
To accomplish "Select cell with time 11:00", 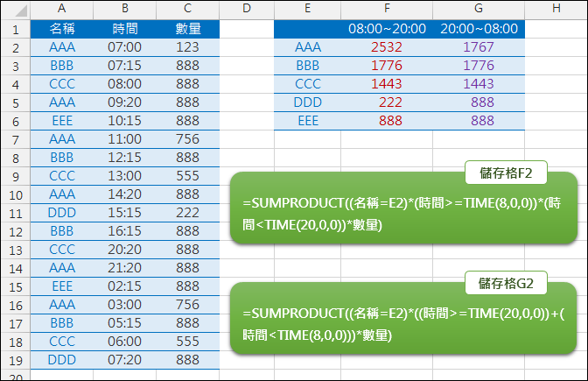I will pyautogui.click(x=125, y=139).
